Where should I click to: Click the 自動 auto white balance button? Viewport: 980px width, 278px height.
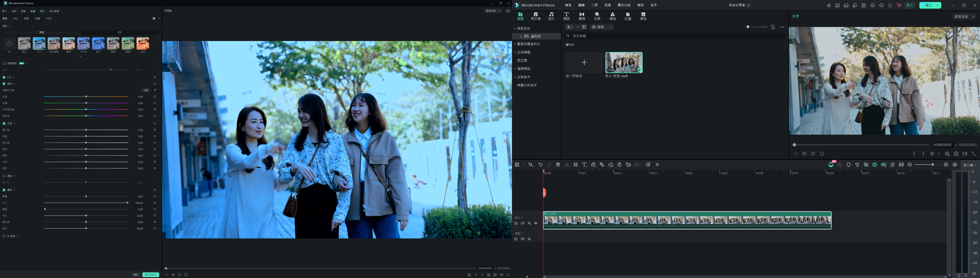point(146,90)
